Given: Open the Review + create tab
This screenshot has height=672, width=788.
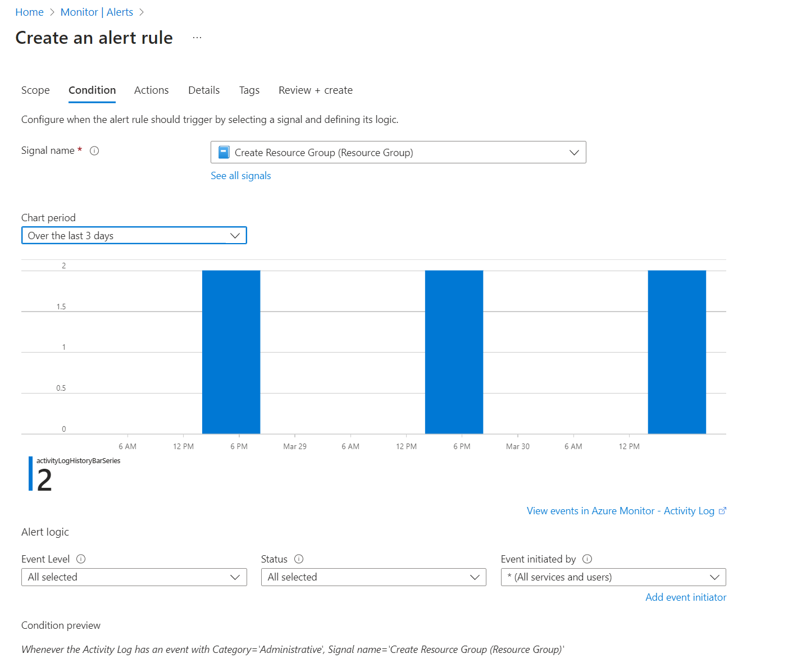Looking at the screenshot, I should point(316,90).
